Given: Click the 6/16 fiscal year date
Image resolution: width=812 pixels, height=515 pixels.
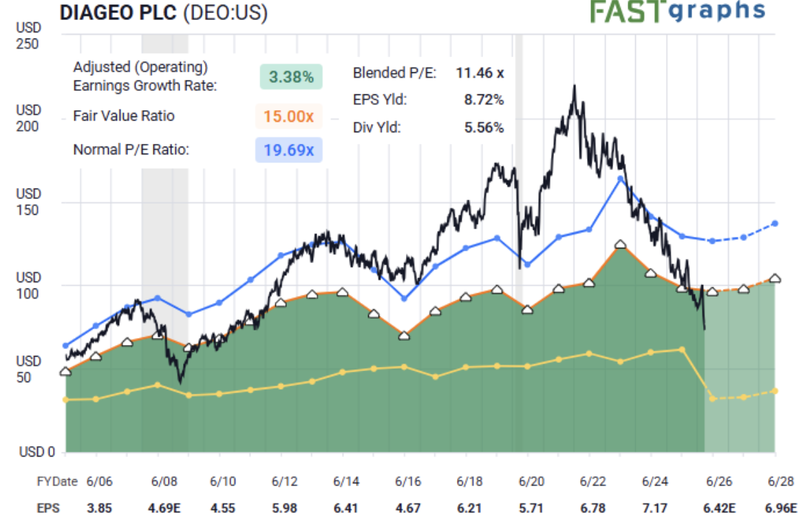Looking at the screenshot, I should 408,482.
